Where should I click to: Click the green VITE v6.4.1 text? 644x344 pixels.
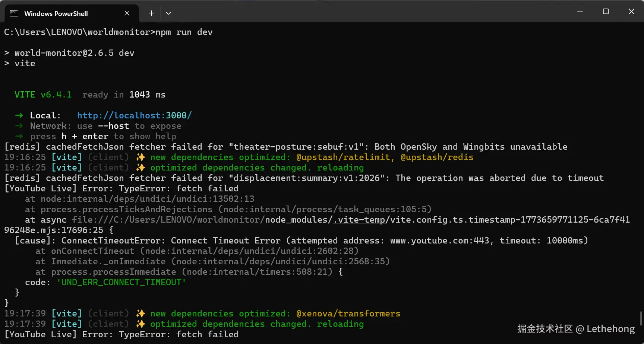43,95
